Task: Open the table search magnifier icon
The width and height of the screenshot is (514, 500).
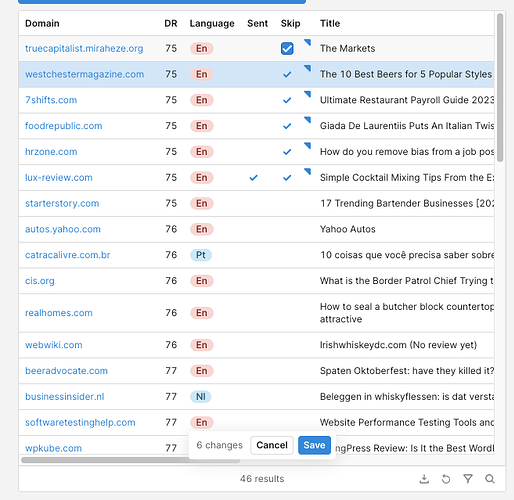Action: tap(490, 479)
